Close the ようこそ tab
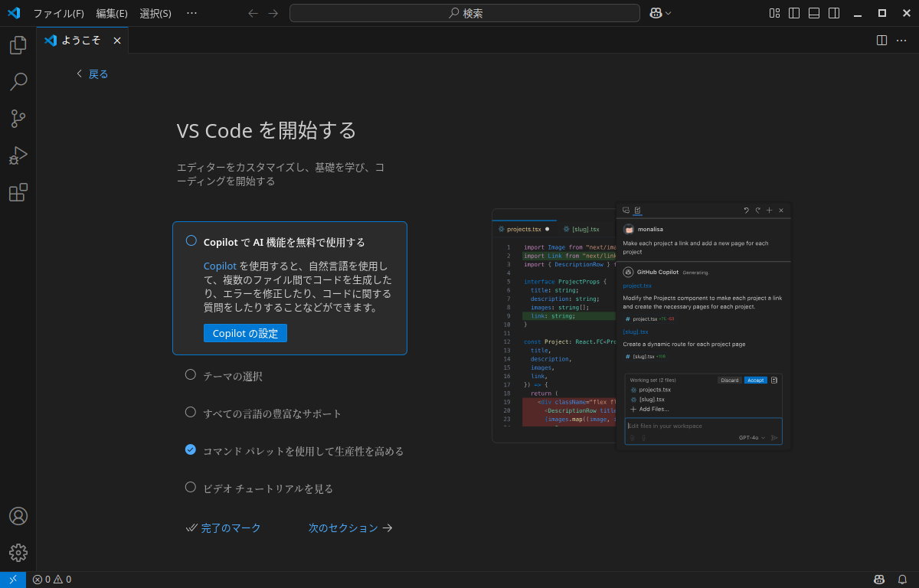 117,40
